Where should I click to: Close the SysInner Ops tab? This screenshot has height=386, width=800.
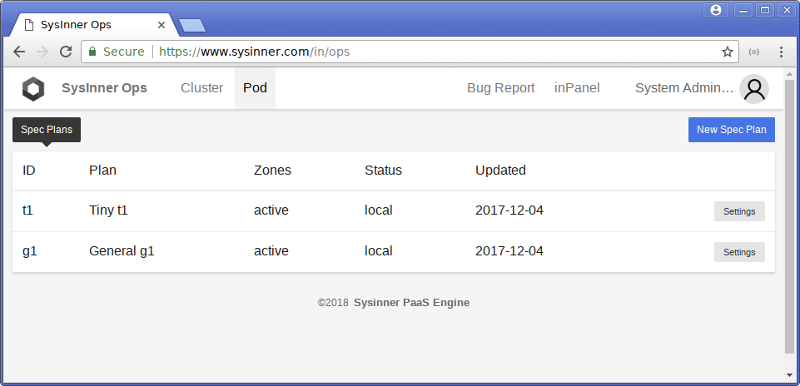point(161,24)
